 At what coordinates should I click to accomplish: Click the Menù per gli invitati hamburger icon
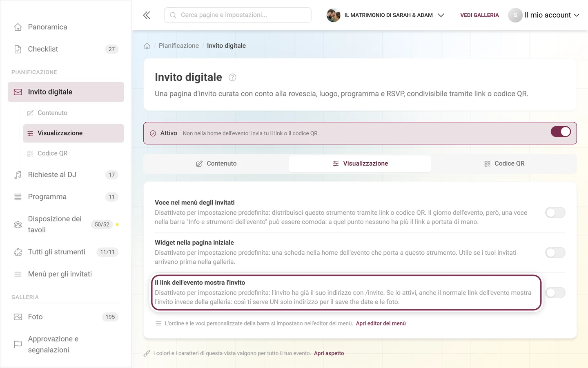click(x=18, y=274)
